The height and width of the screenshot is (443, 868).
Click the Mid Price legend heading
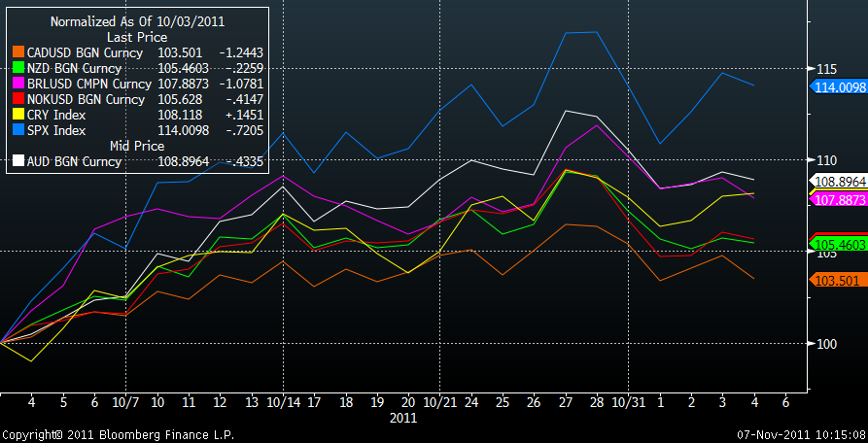(137, 146)
